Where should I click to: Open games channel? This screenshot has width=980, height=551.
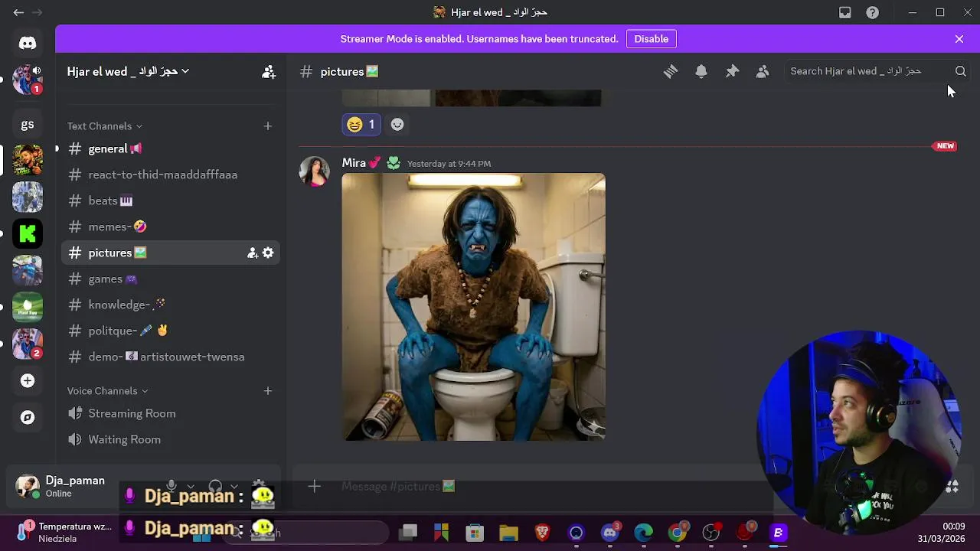pos(170,279)
